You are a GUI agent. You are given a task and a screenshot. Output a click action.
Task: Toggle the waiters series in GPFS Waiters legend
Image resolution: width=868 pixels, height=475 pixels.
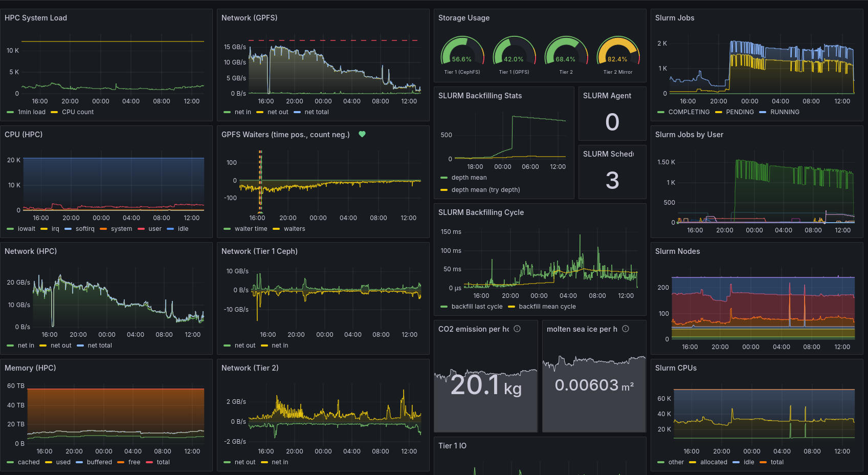(295, 229)
